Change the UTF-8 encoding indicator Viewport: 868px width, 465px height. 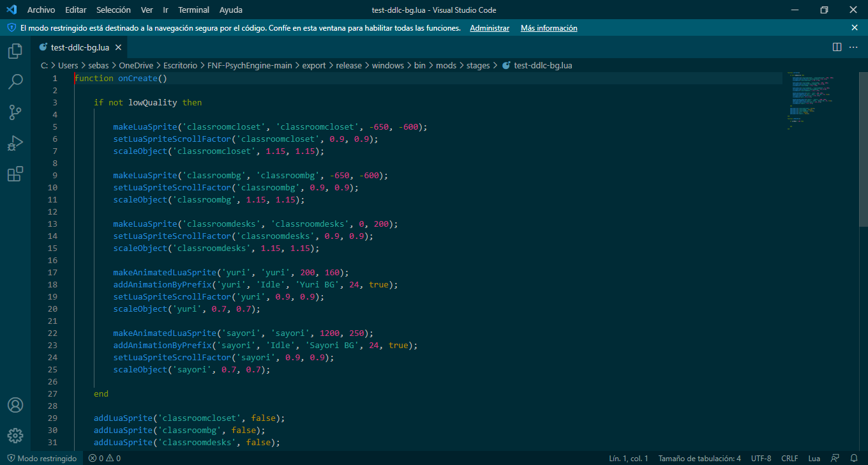coord(761,458)
